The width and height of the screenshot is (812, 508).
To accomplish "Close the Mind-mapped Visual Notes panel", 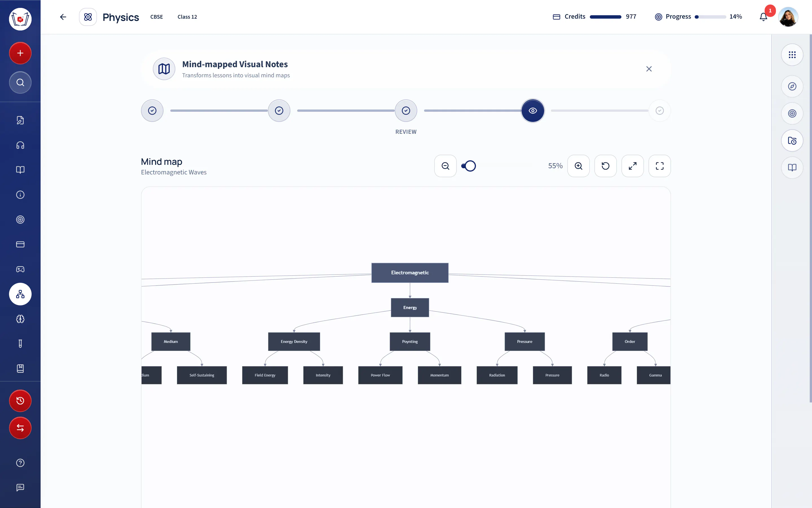I will coord(649,69).
